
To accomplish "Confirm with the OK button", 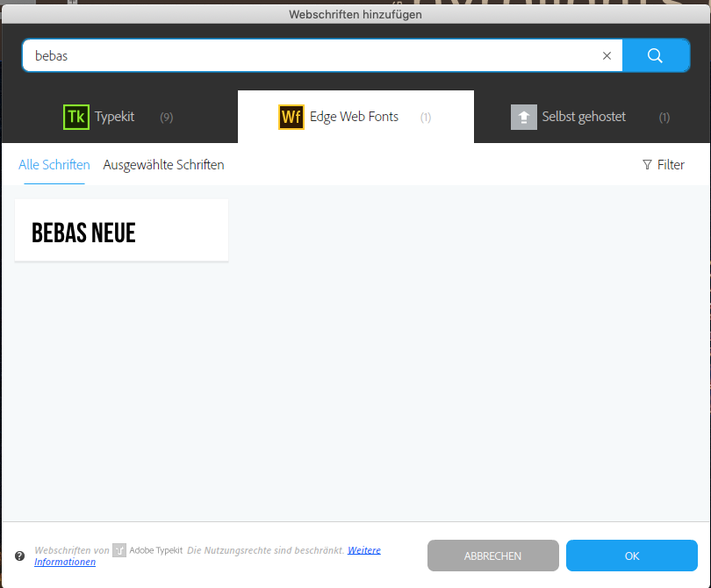I will coord(632,556).
